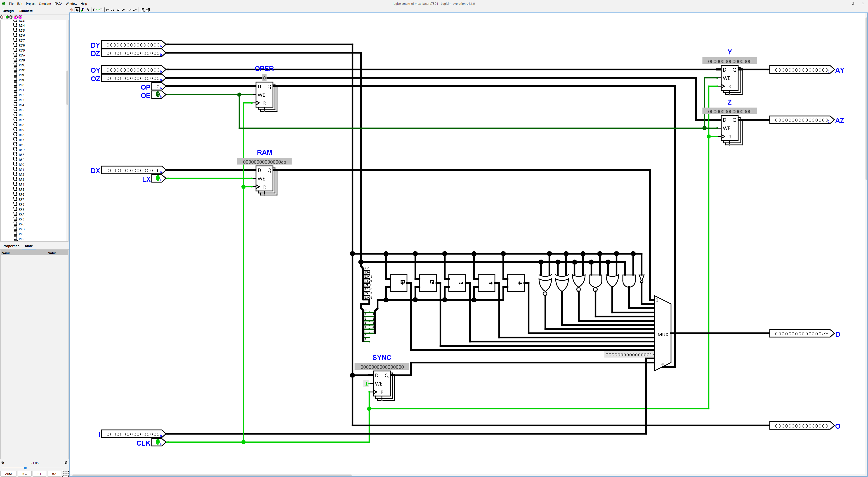
Task: Click the fourth (magenta) clock tick icon
Action: pos(16,17)
